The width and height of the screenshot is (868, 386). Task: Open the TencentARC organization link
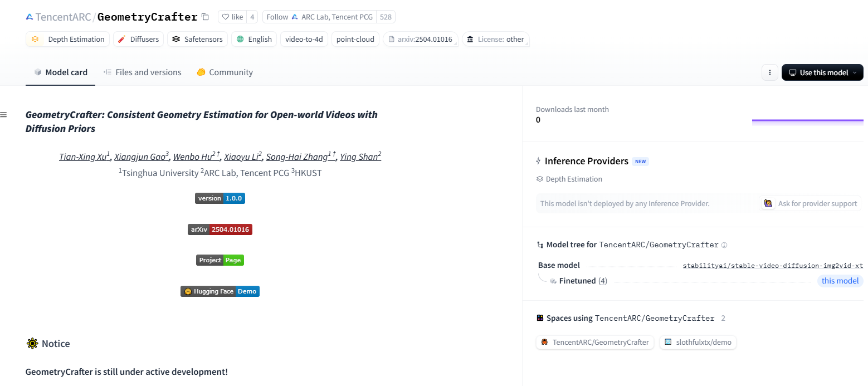64,17
